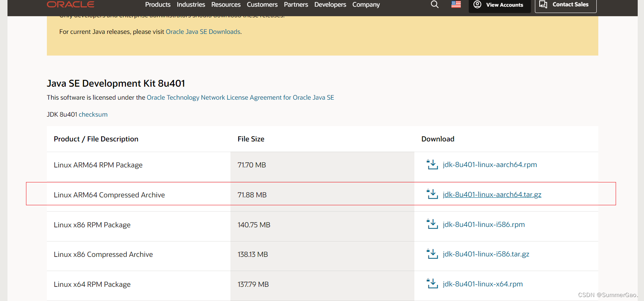Image resolution: width=644 pixels, height=301 pixels.
Task: Open the Resources menu
Action: [x=226, y=5]
